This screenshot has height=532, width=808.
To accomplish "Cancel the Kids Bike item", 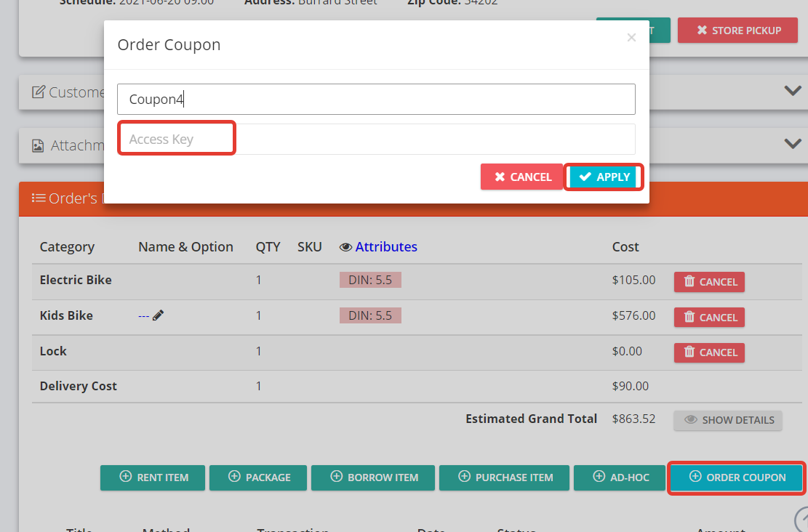I will (x=709, y=318).
